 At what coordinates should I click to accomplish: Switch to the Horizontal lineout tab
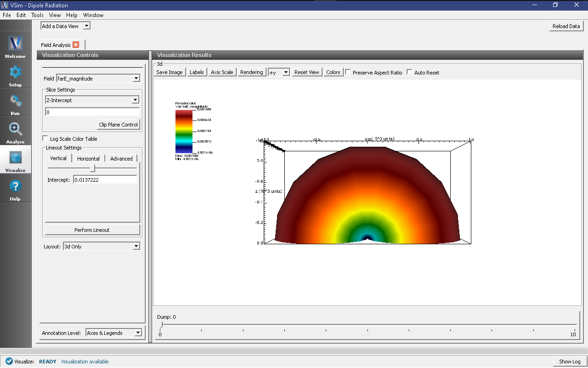click(x=88, y=159)
